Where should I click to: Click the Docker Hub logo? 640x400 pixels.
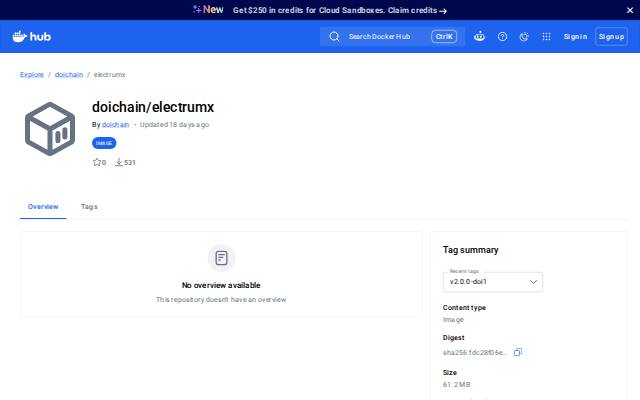click(x=31, y=37)
